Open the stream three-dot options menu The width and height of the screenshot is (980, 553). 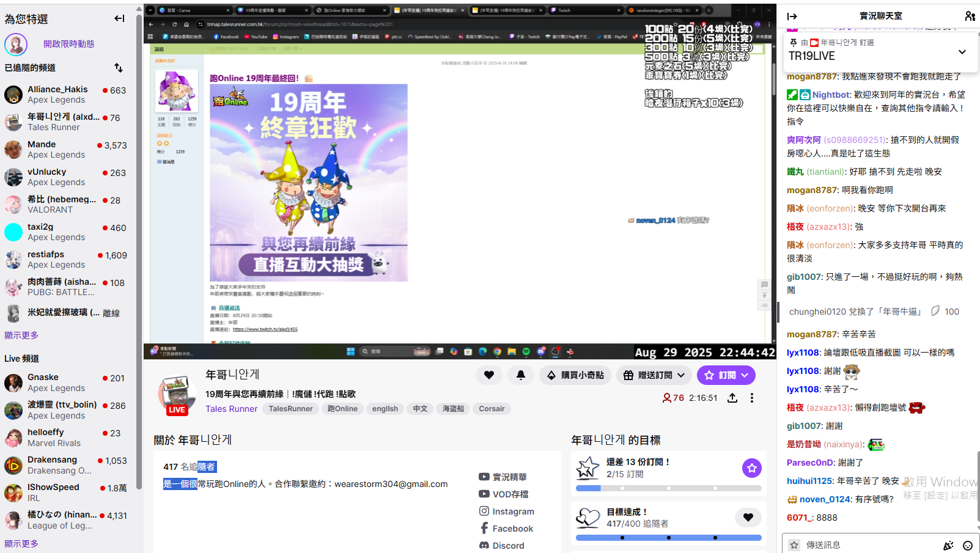tap(752, 398)
